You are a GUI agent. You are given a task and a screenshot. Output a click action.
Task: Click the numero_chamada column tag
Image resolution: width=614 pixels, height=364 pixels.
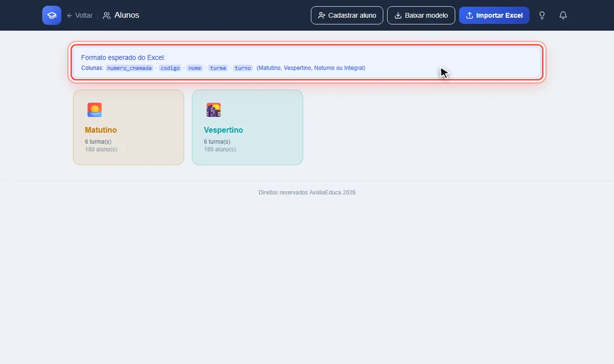tap(129, 68)
